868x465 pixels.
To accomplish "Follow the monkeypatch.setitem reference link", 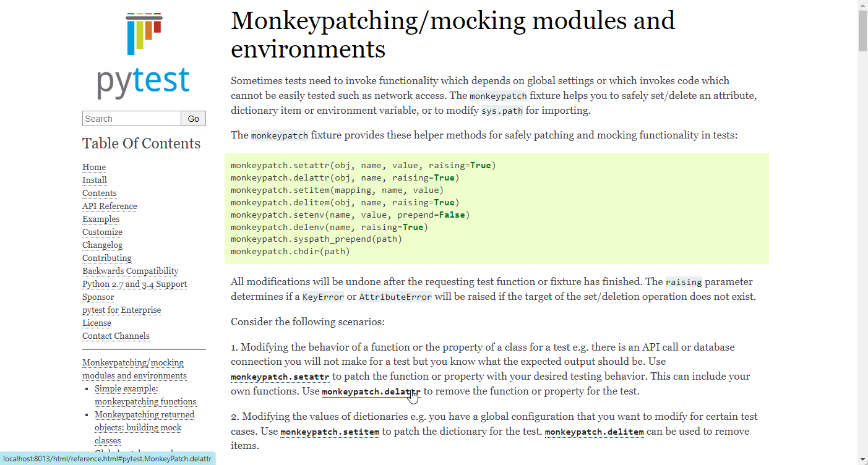I will pos(330,432).
